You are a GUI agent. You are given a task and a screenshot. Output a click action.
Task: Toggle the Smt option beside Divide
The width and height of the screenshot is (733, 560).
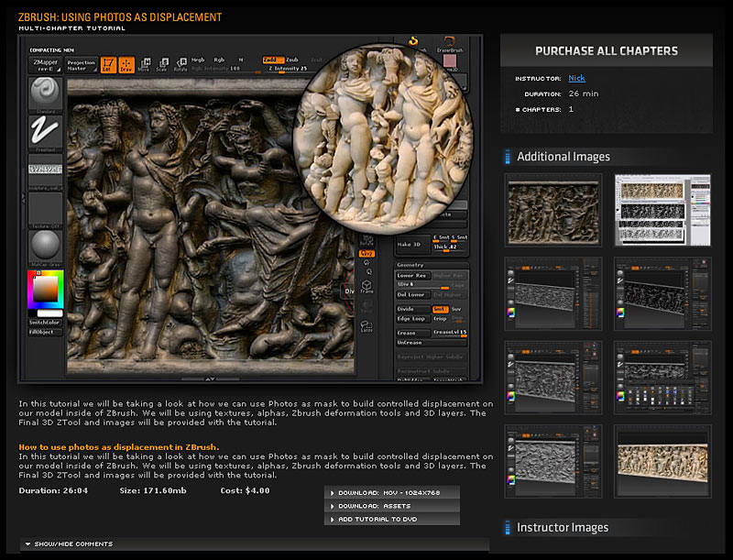point(440,309)
